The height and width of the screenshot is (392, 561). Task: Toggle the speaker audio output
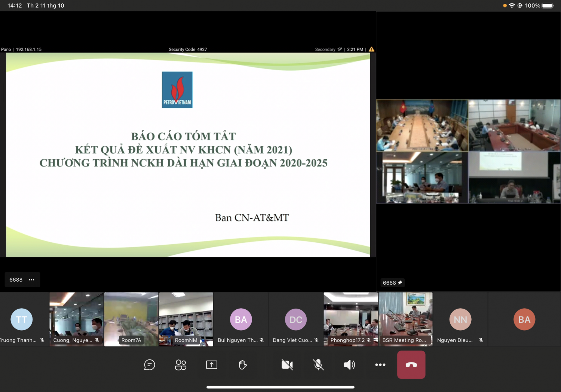349,365
